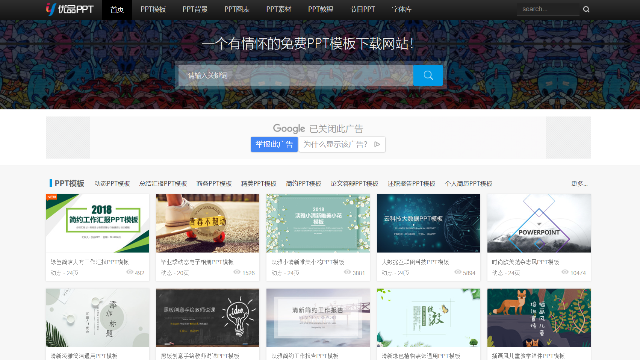
Task: Focus the banner keyword search box
Action: click(296, 76)
